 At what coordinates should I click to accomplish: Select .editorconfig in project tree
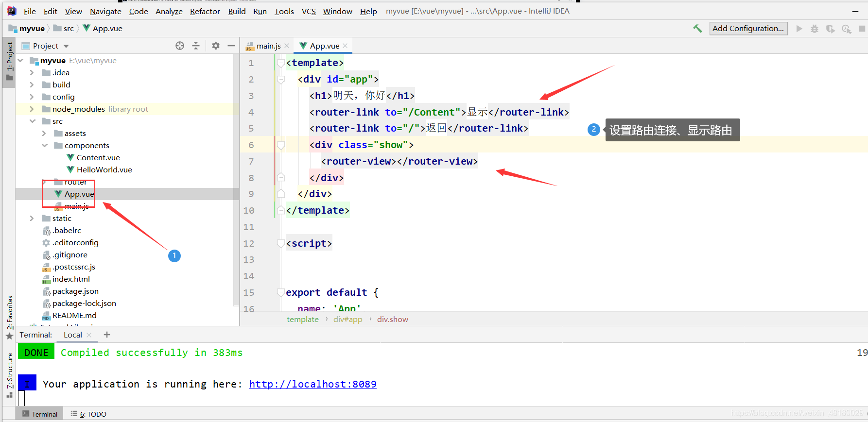(75, 243)
